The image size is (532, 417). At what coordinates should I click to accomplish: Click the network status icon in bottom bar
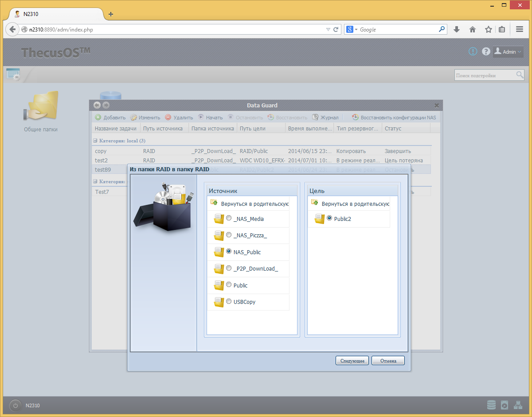518,405
